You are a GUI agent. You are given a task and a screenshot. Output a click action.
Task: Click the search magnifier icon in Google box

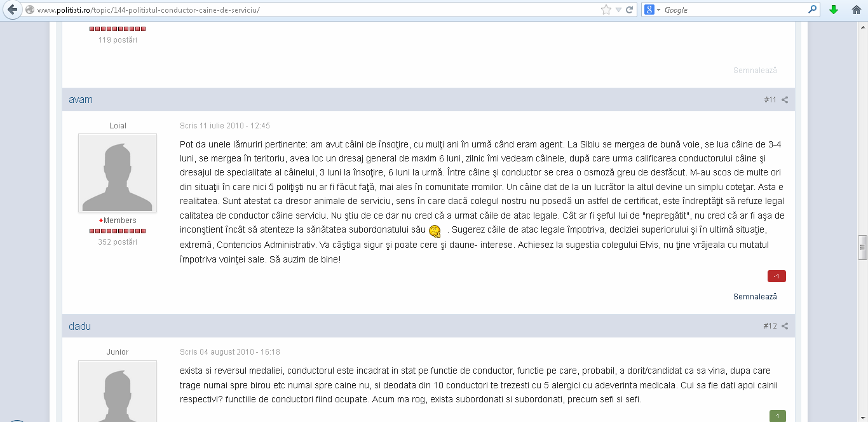tap(813, 10)
